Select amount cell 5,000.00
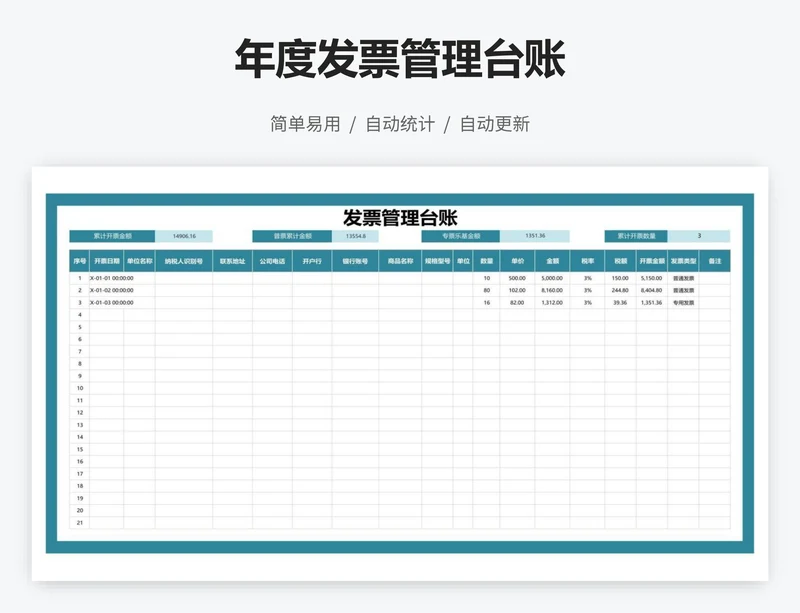Screen dimensions: 800x613 (552, 278)
